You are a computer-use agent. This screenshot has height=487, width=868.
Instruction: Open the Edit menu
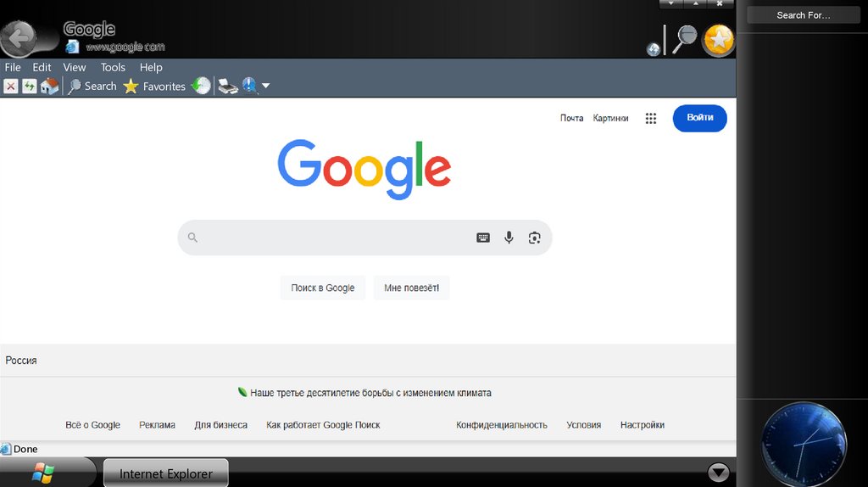42,67
